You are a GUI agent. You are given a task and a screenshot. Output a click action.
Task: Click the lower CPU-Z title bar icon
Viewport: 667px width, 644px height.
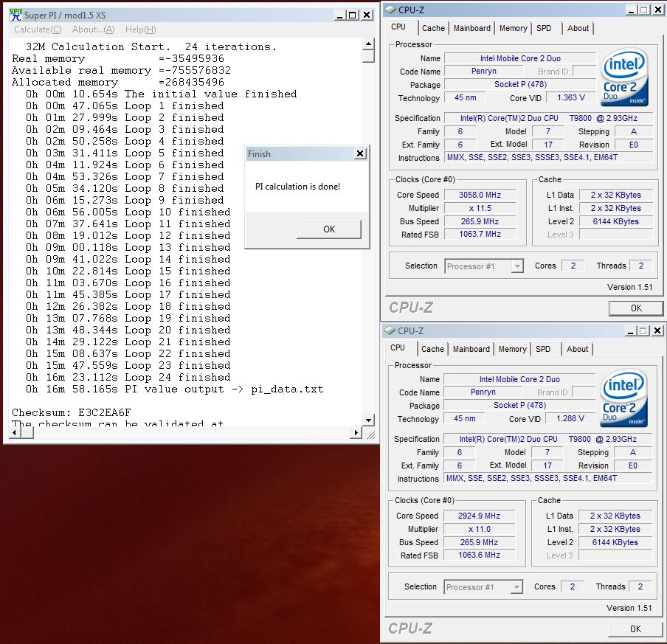click(x=390, y=330)
